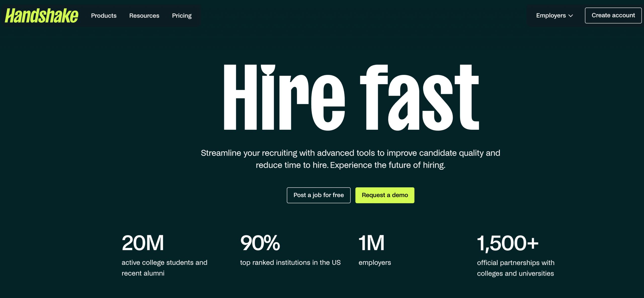Click the top ranked institutions caption
The image size is (644, 298).
point(290,262)
